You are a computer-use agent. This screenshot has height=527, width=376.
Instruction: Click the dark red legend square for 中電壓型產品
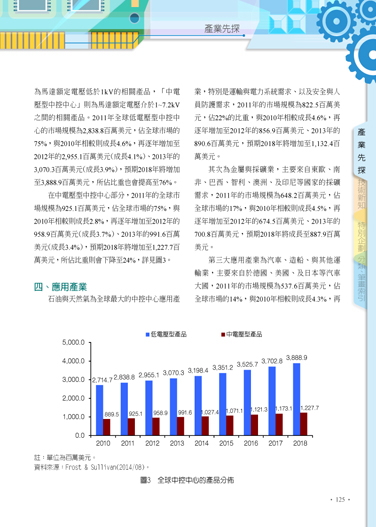[223, 334]
